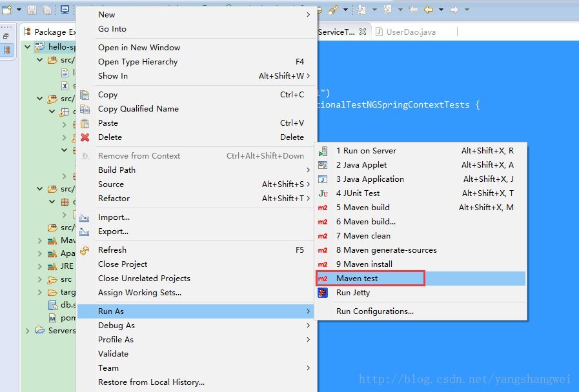
Task: Click the Back navigation arrow in the toolbar
Action: [x=429, y=9]
